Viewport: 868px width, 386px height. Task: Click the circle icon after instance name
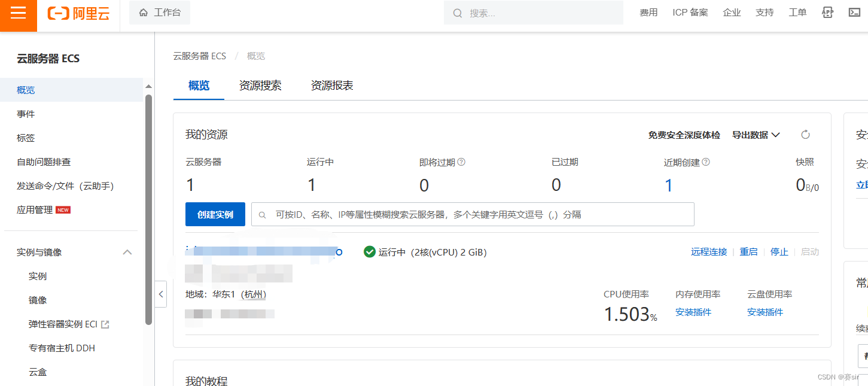click(x=339, y=253)
